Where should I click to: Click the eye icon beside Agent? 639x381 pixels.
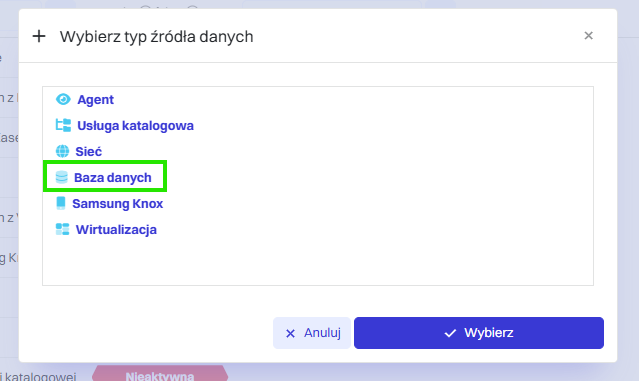(63, 99)
